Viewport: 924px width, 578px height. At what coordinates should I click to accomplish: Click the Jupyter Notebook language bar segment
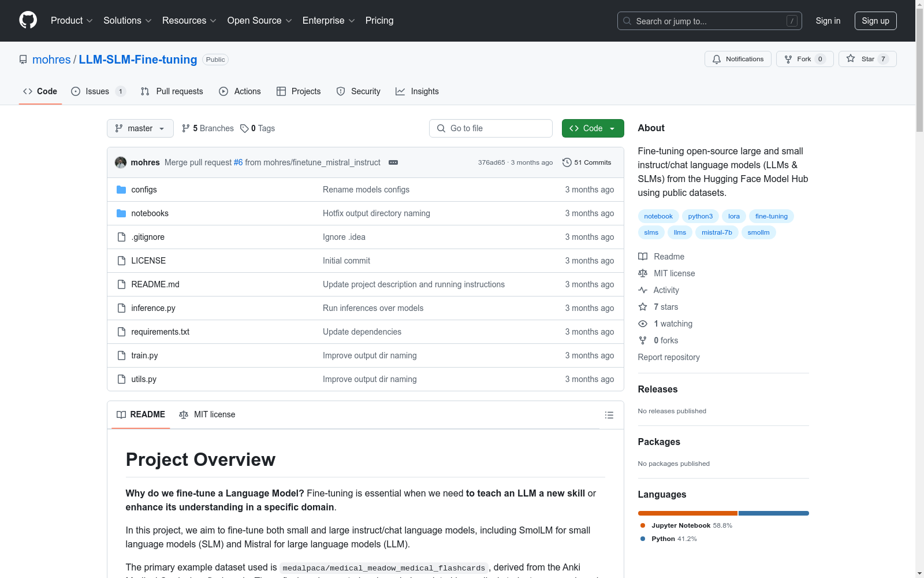tap(688, 513)
